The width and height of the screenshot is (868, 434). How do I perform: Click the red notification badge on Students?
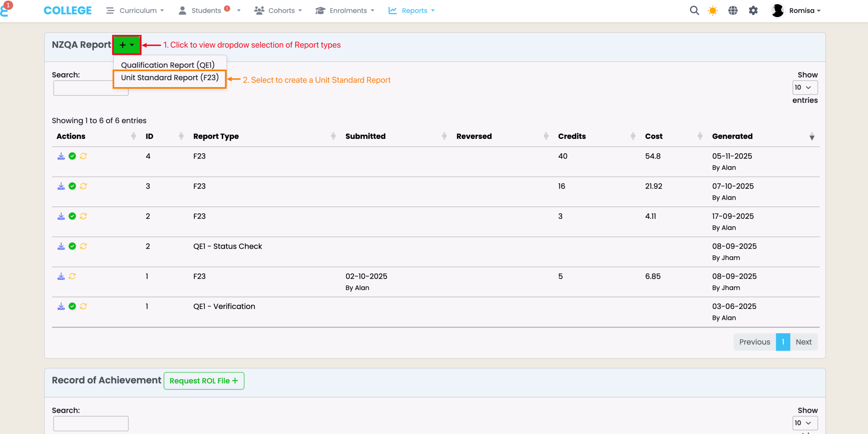pyautogui.click(x=227, y=9)
